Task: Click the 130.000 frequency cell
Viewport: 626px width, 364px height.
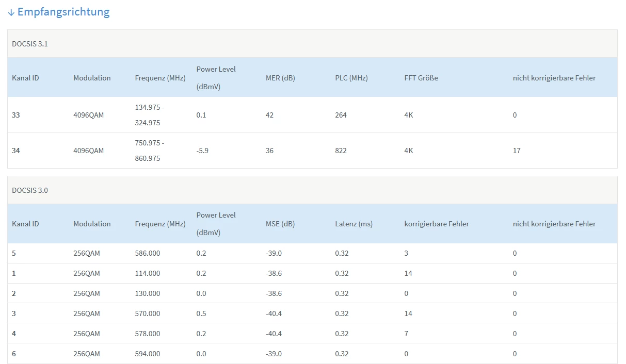Action: [148, 293]
